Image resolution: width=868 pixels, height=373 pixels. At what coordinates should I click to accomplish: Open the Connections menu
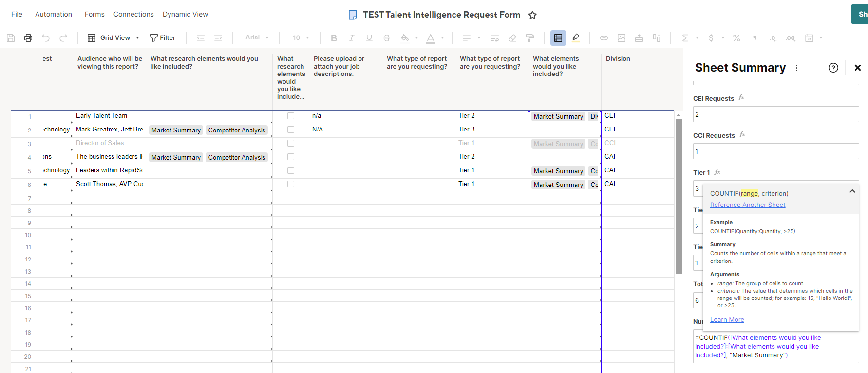[133, 14]
